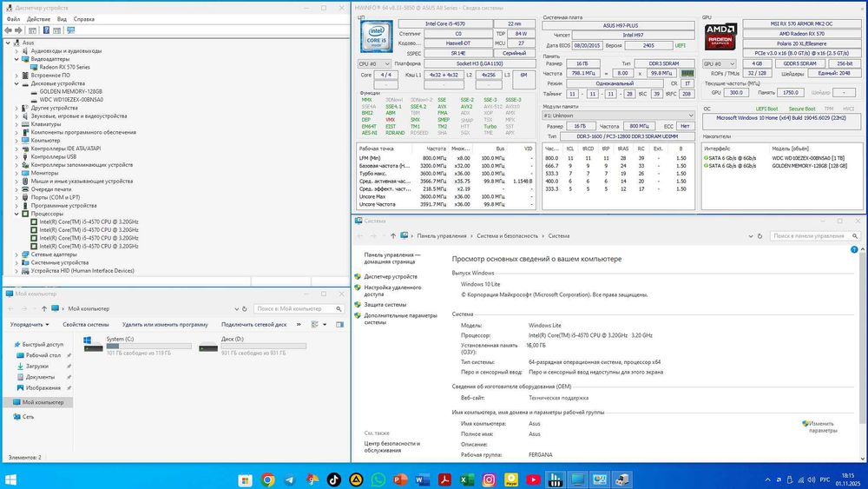Open Файл menu in Device Manager
The image size is (868, 489).
(13, 19)
